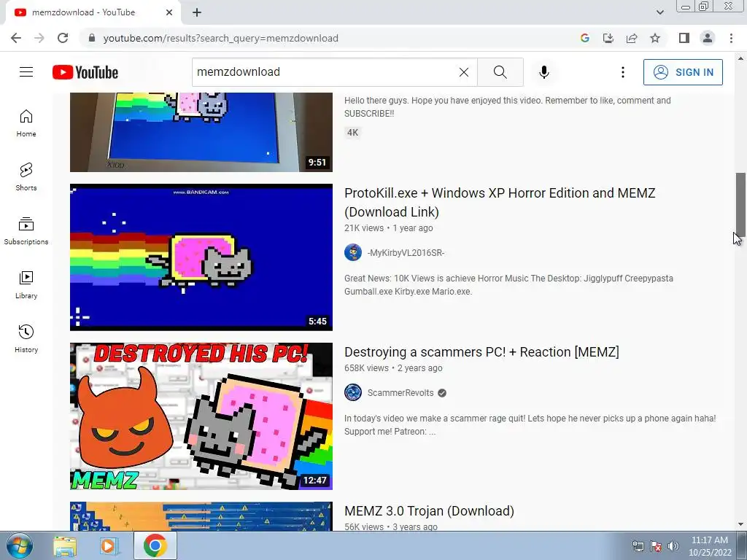Close the memzdownload YouTube tab

pos(169,12)
